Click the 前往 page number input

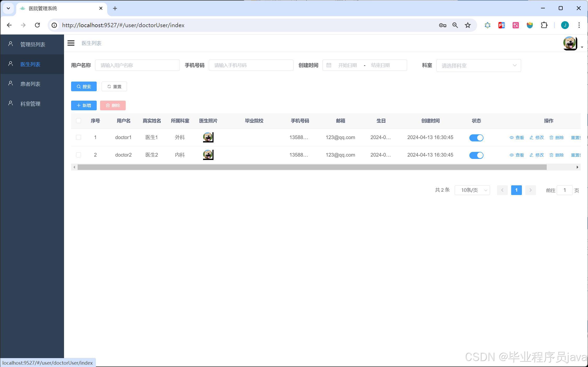point(564,190)
